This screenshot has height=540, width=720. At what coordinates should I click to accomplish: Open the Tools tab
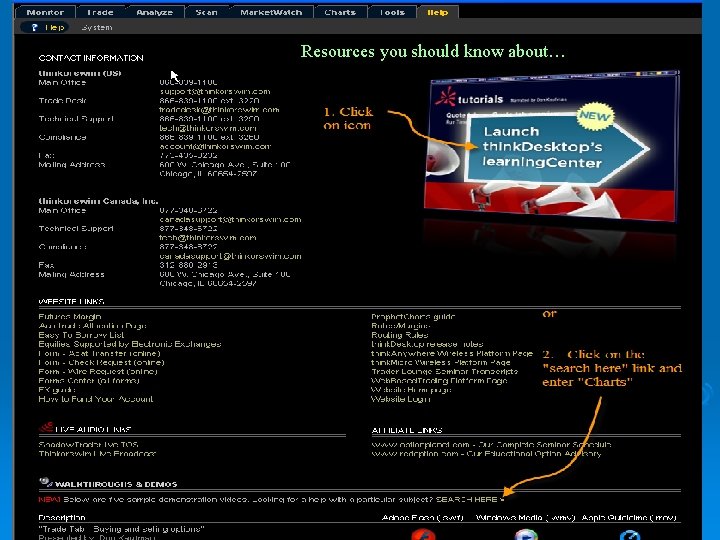click(x=392, y=12)
